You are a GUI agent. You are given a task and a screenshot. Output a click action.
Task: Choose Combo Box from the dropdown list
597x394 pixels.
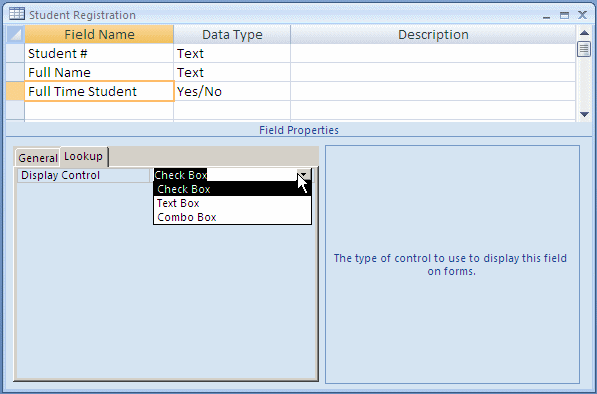click(232, 217)
